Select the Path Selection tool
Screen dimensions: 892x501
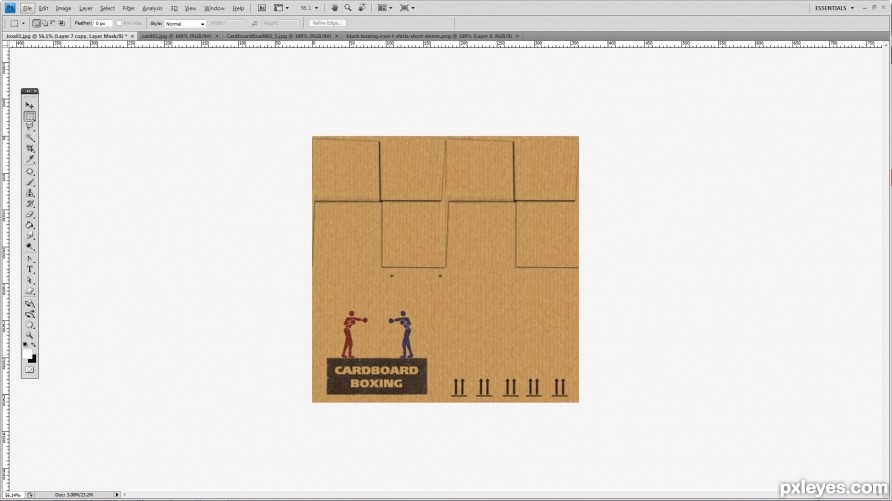(x=30, y=280)
